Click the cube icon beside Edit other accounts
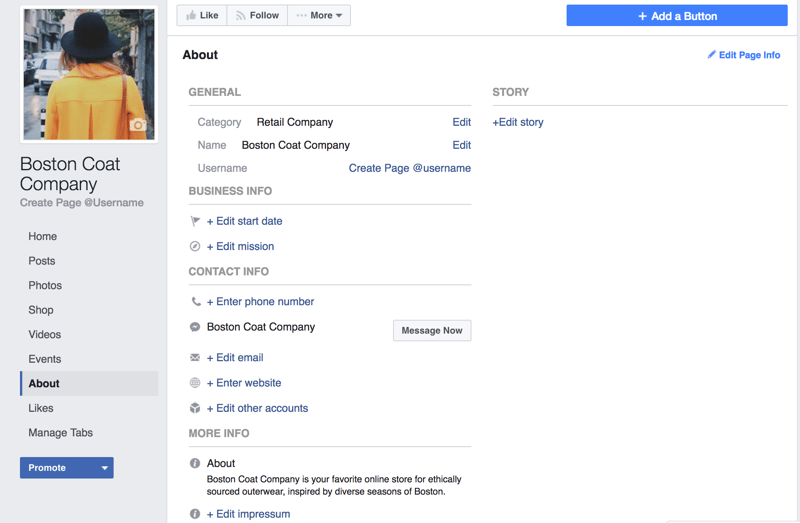 click(x=195, y=408)
